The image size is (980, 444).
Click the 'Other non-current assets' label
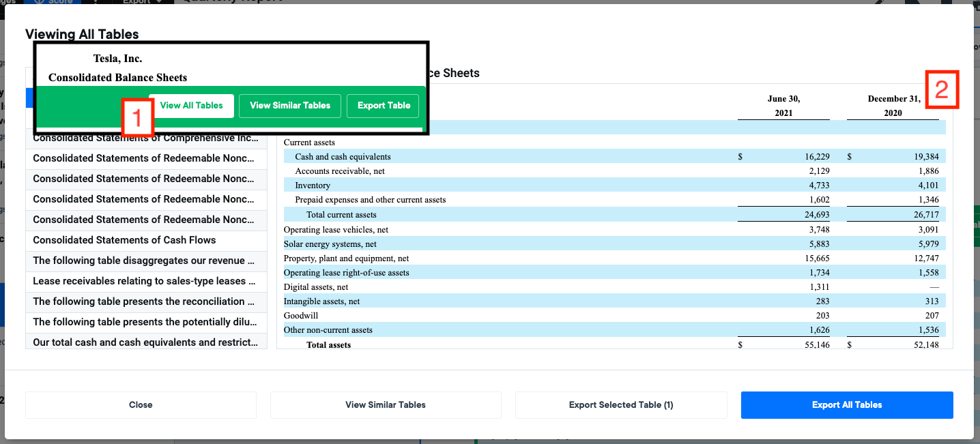[328, 330]
